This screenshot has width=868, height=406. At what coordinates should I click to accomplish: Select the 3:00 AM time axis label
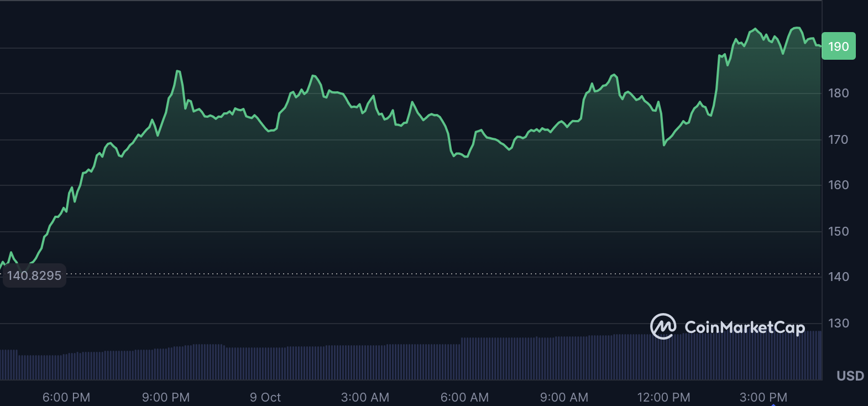click(x=365, y=397)
